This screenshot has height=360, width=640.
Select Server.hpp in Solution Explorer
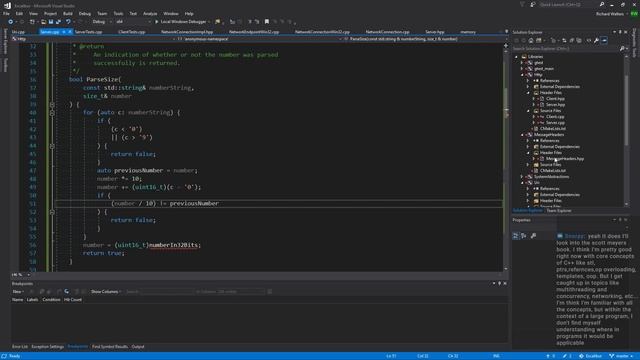tap(555, 104)
